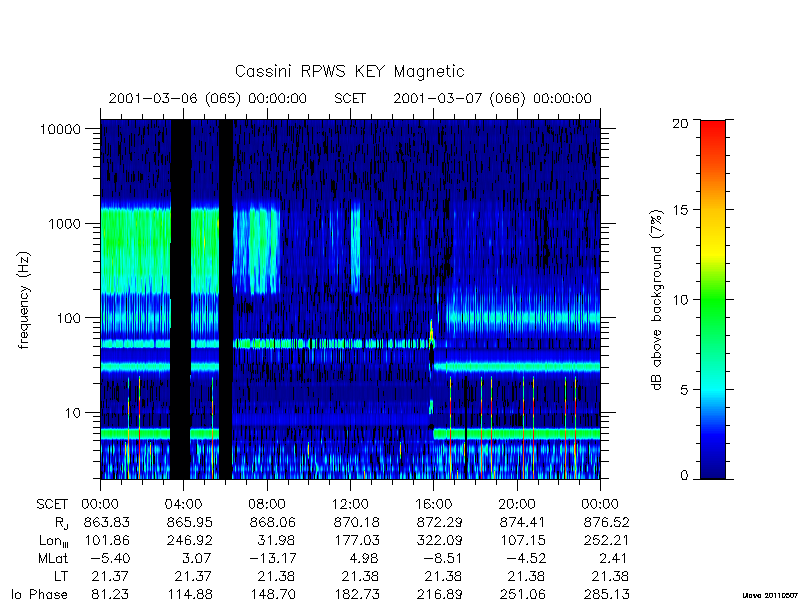Click the 'SCET' label above the plot
Image resolution: width=800 pixels, height=600 pixels.
click(x=350, y=98)
